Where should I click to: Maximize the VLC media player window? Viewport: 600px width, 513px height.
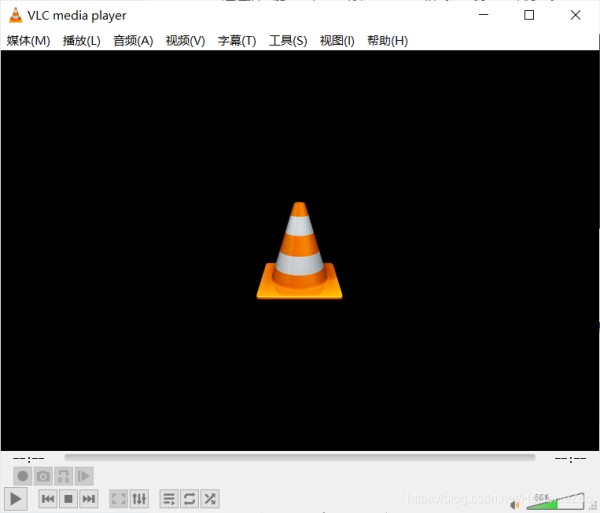529,15
